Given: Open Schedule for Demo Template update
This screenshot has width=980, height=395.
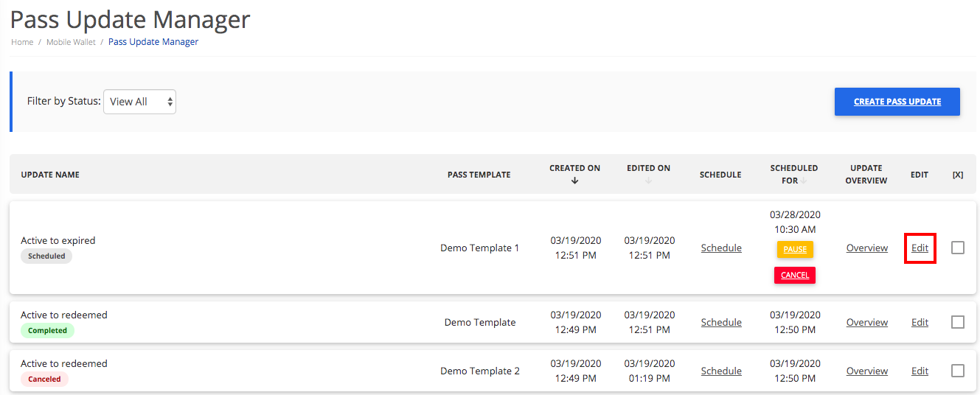Looking at the screenshot, I should pos(720,322).
